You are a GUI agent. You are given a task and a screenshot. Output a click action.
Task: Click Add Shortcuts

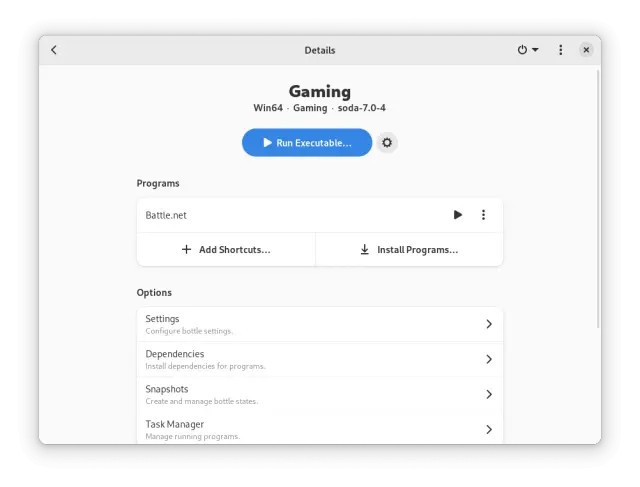tap(226, 249)
